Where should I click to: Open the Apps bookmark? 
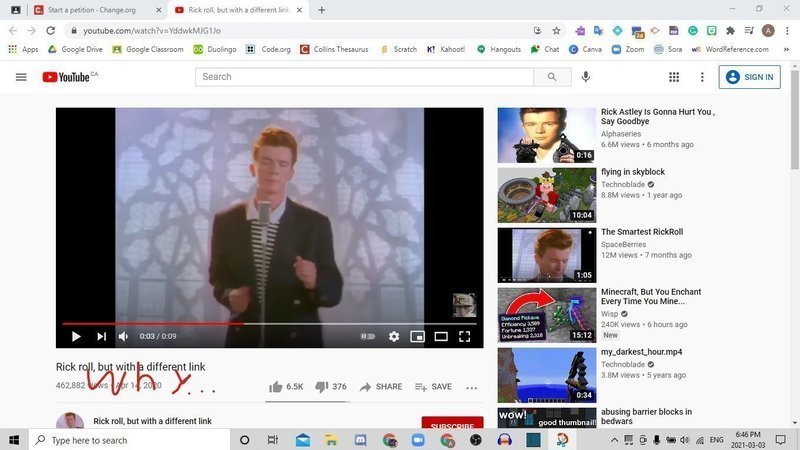[x=23, y=49]
